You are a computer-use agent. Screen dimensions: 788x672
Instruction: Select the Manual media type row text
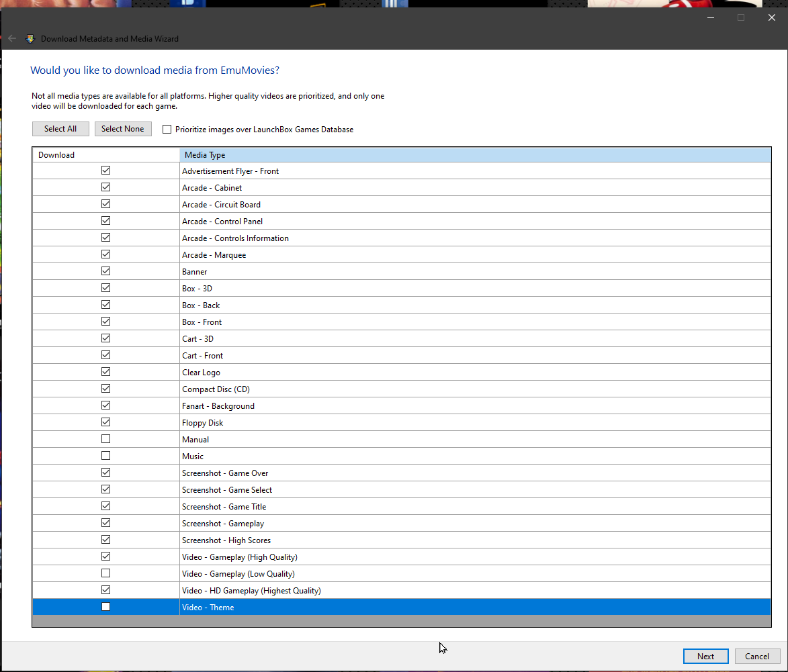(x=195, y=440)
